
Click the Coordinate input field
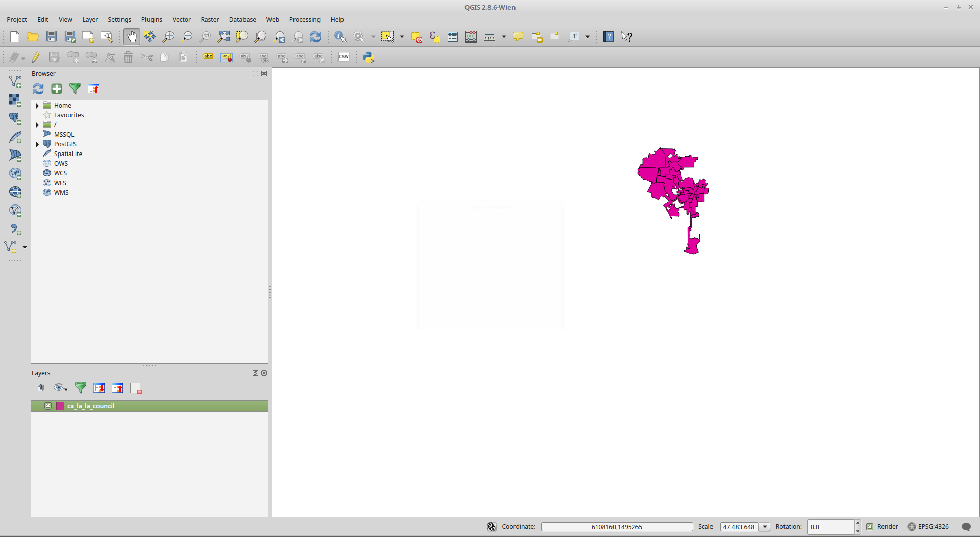(x=617, y=527)
